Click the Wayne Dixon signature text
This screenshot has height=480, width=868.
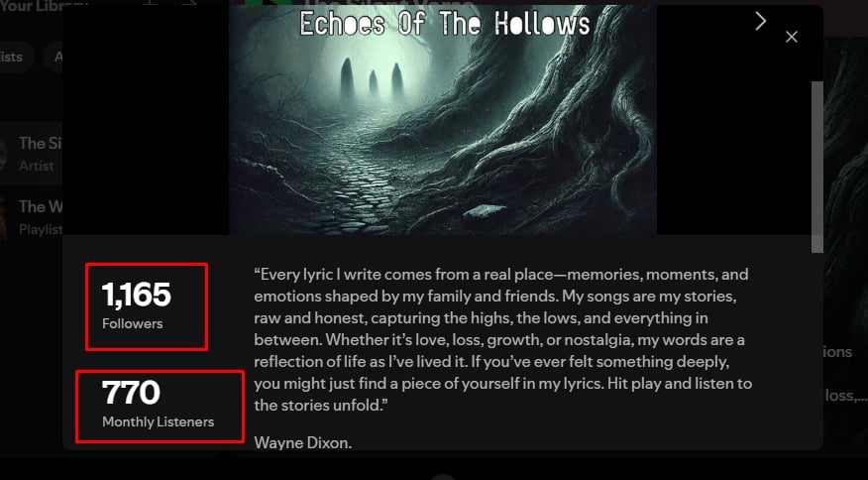pyautogui.click(x=303, y=442)
